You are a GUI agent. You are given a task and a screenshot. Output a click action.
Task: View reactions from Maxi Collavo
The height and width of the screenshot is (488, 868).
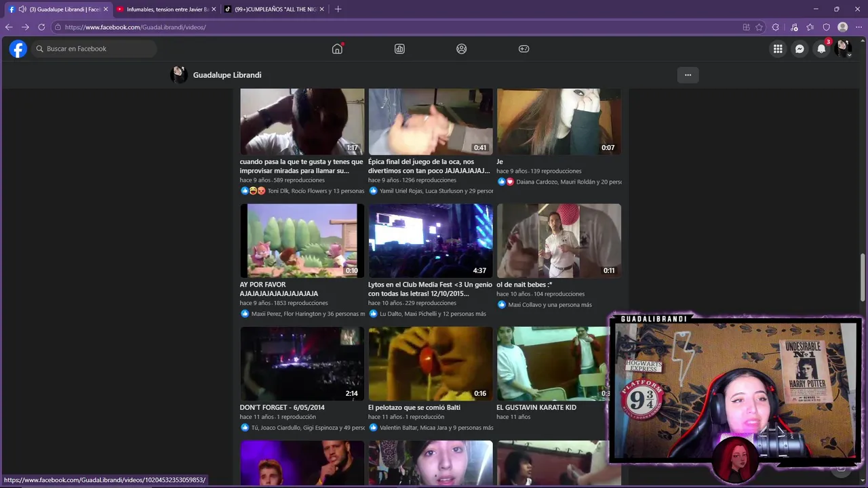[x=545, y=305]
